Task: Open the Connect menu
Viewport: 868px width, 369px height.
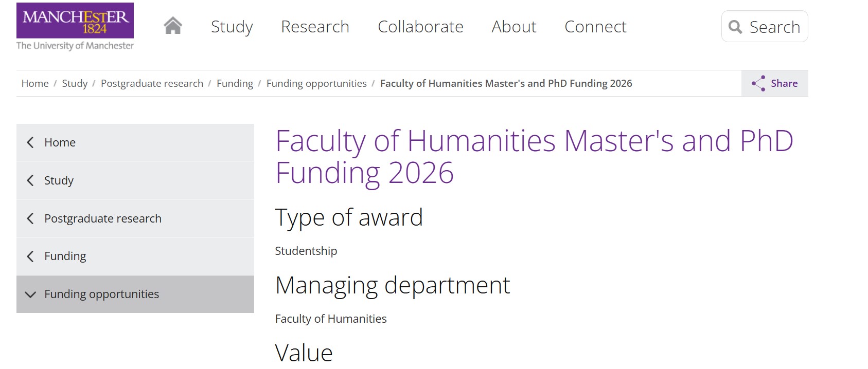Action: (595, 27)
